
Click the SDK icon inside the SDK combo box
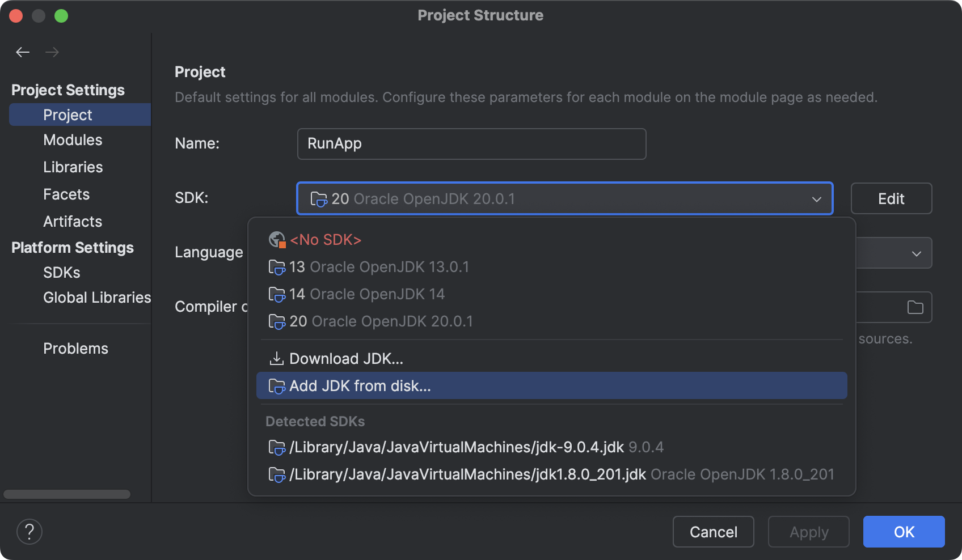(x=319, y=199)
